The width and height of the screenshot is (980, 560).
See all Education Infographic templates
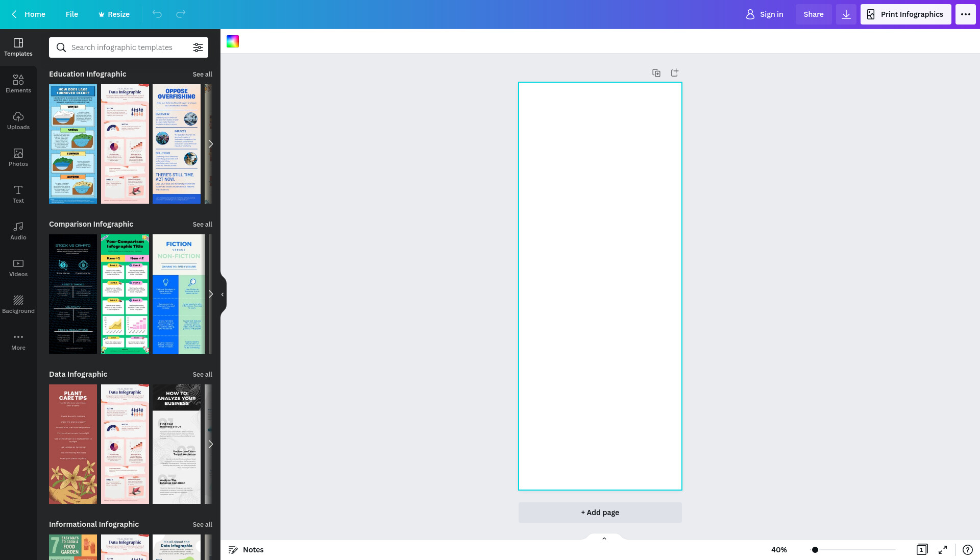(x=203, y=75)
